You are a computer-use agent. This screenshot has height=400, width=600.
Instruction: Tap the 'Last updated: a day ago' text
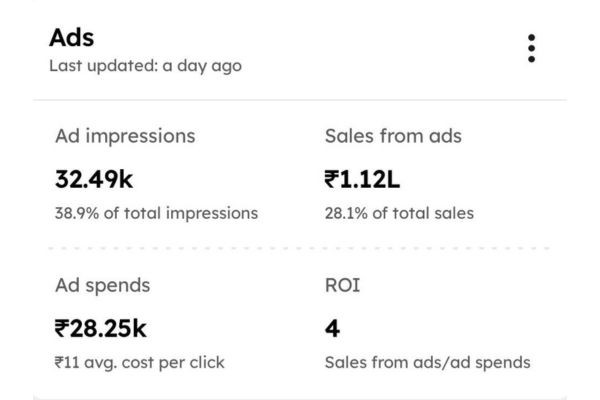coord(145,66)
